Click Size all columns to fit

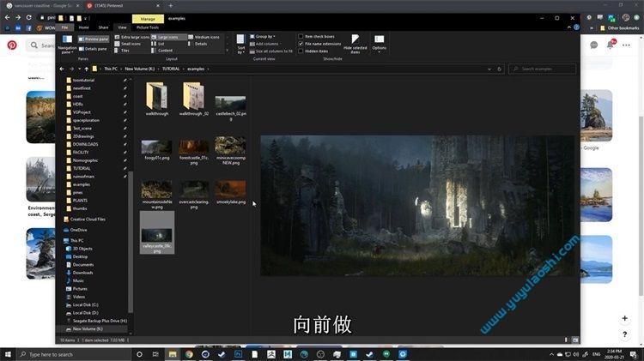[x=271, y=51]
